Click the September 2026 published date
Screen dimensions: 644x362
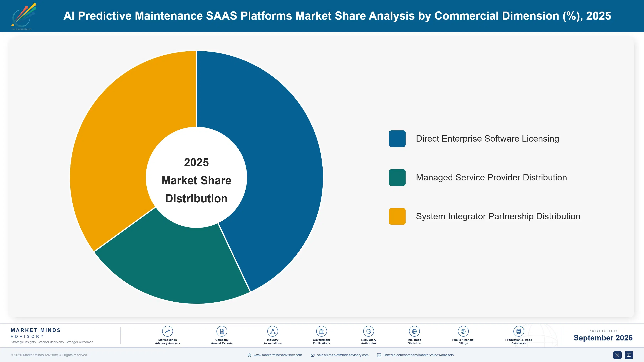[603, 338]
